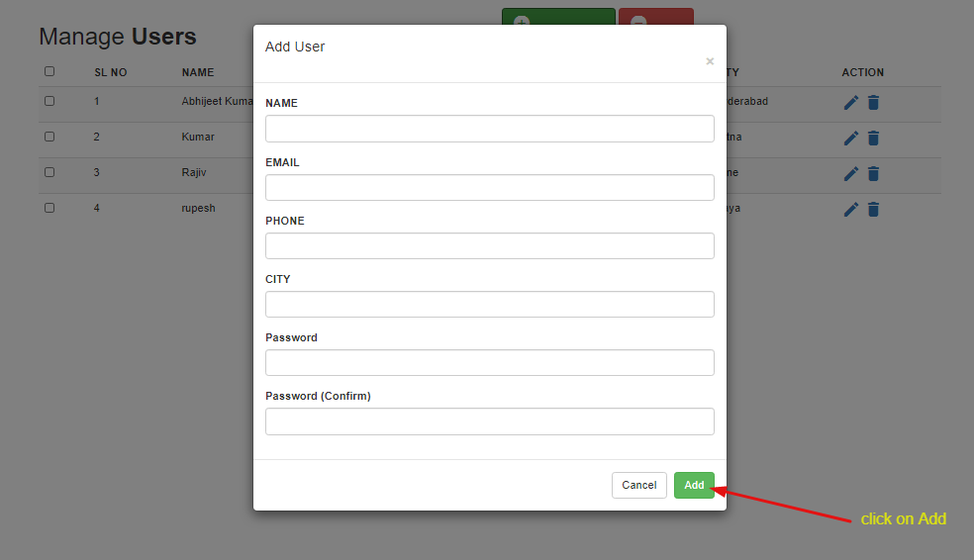Delete Rajiv's record using trash icon
The height and width of the screenshot is (560, 974).
873,174
